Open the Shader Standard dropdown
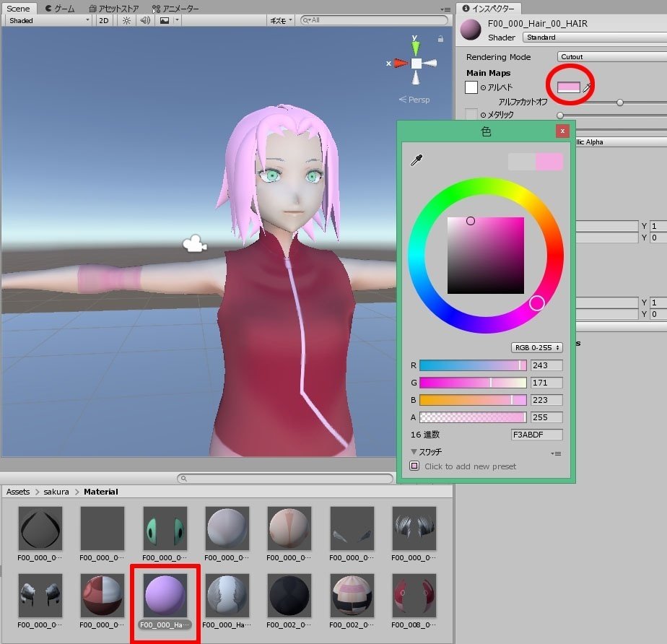Viewport: 667px width, 644px height. (x=594, y=38)
